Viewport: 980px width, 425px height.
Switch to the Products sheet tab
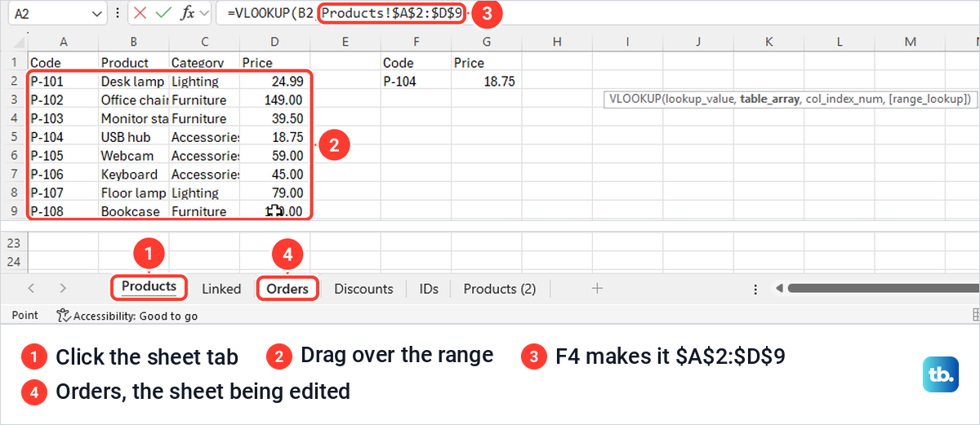tap(149, 286)
